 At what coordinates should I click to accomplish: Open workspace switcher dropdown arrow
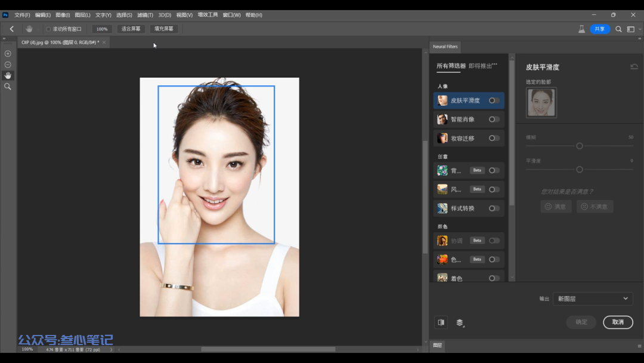pyautogui.click(x=640, y=29)
